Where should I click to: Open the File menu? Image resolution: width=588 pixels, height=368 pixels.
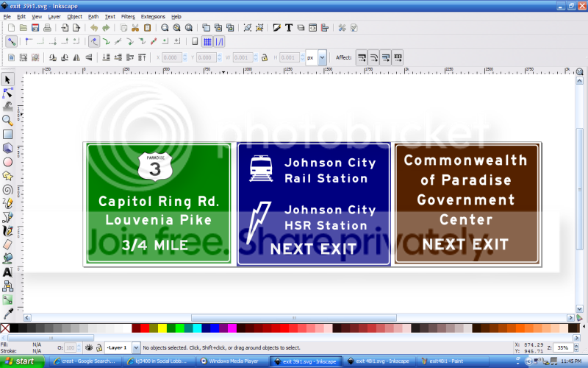[7, 16]
